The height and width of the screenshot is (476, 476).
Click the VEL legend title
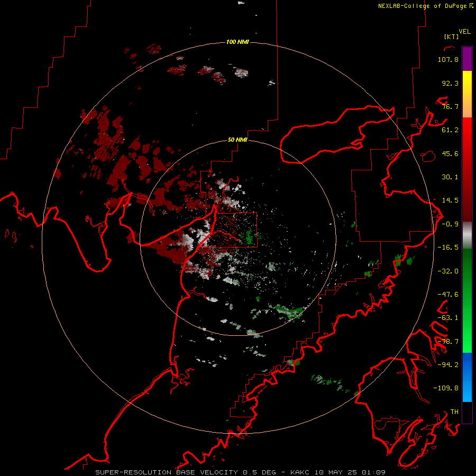click(x=464, y=32)
